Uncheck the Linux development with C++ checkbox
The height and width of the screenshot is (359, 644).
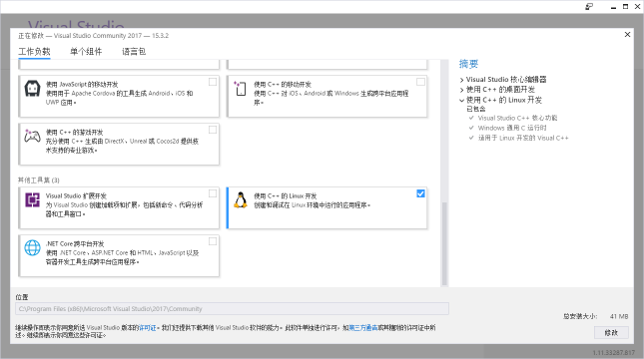click(x=420, y=193)
